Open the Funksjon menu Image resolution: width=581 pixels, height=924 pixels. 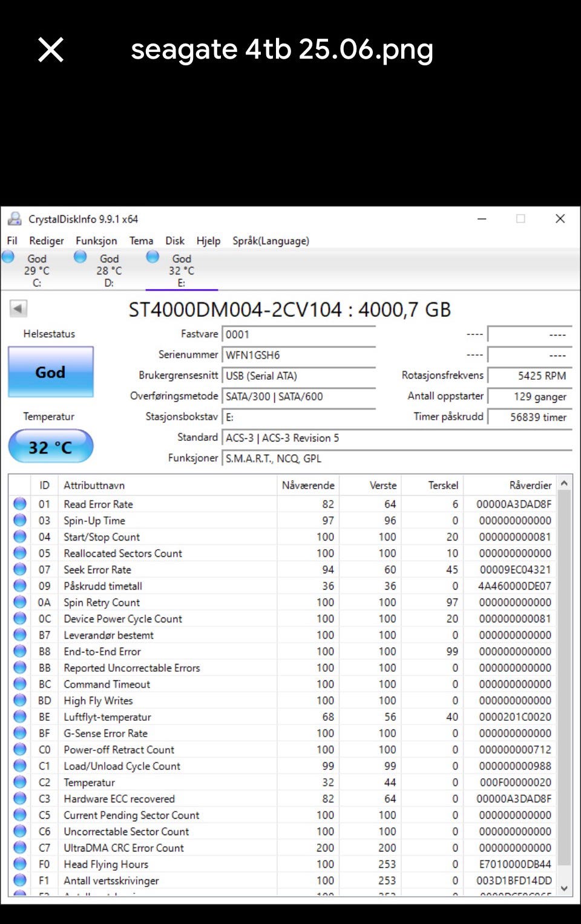tap(96, 241)
